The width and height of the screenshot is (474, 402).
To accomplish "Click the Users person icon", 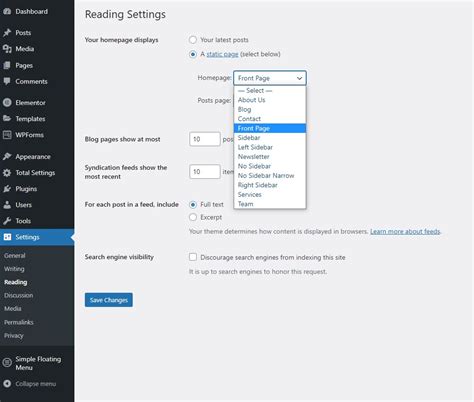I will [x=7, y=205].
